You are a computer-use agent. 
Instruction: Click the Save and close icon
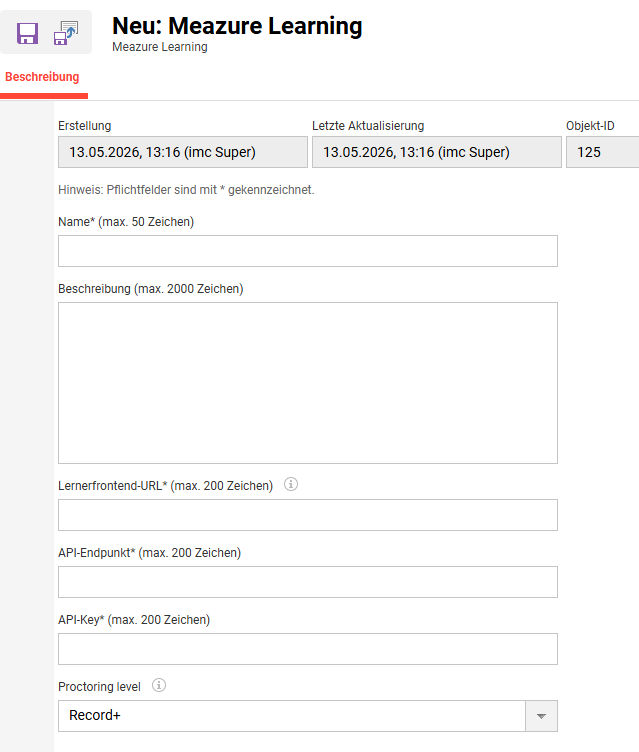(x=66, y=33)
